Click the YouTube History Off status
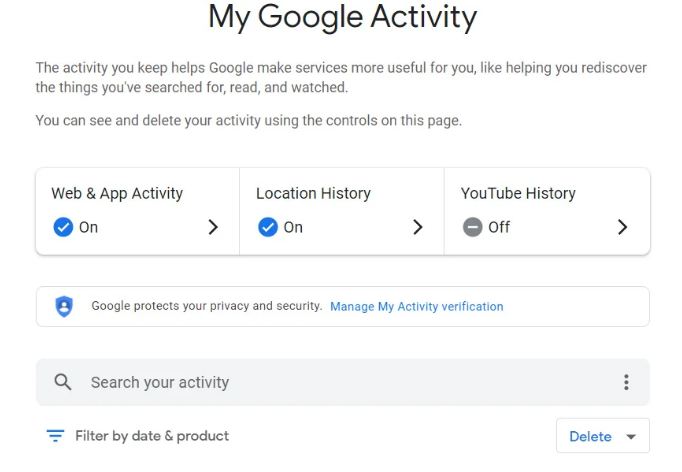The image size is (682, 472). pyautogui.click(x=499, y=227)
